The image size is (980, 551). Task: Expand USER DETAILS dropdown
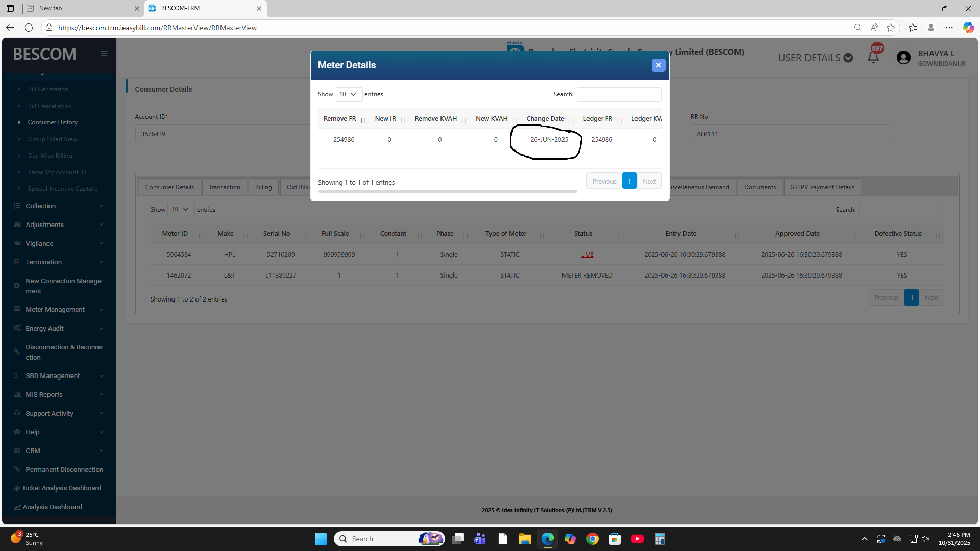click(815, 58)
